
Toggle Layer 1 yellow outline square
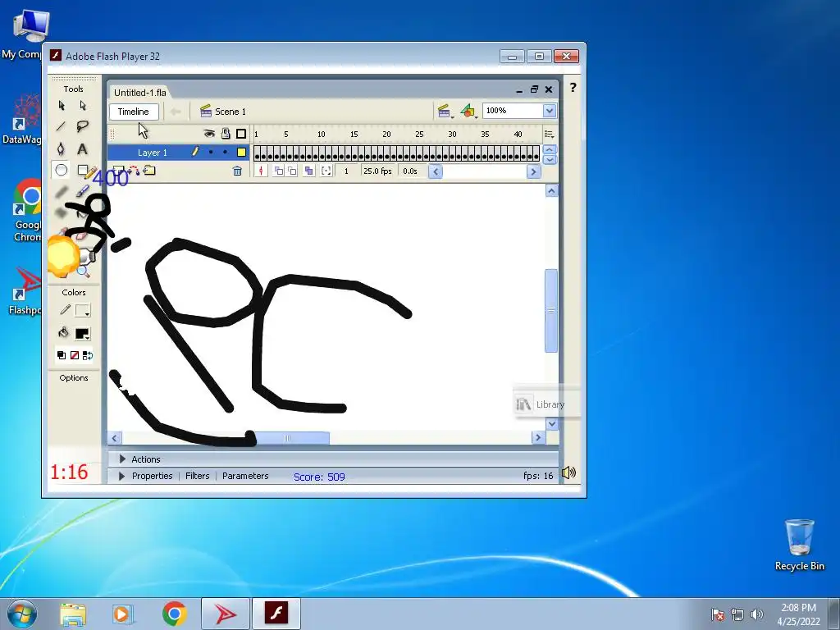tap(242, 152)
